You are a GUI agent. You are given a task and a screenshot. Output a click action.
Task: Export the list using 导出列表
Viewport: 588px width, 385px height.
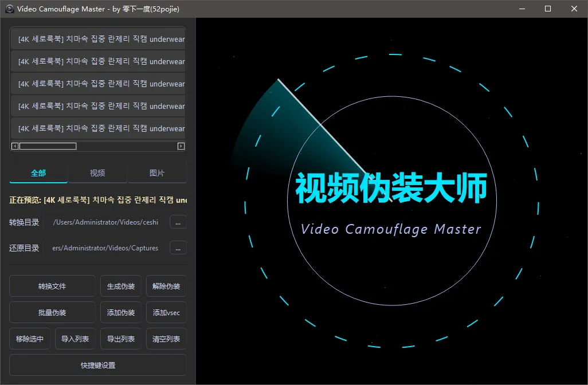(120, 339)
